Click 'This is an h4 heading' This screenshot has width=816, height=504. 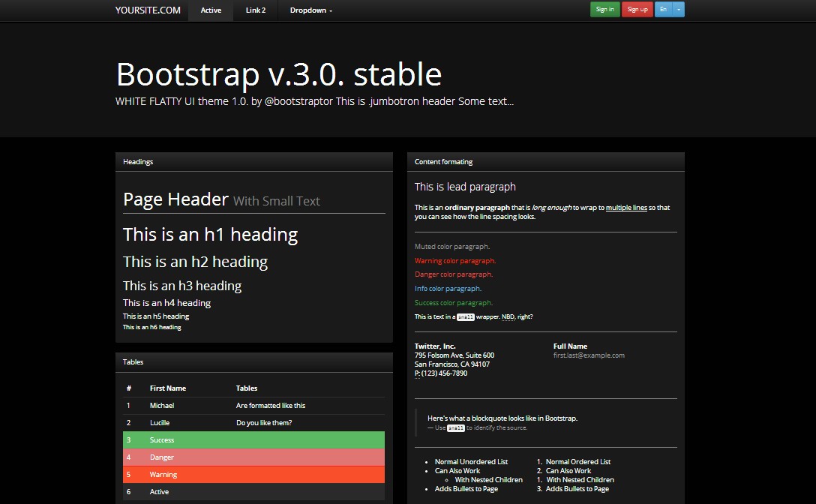[166, 302]
